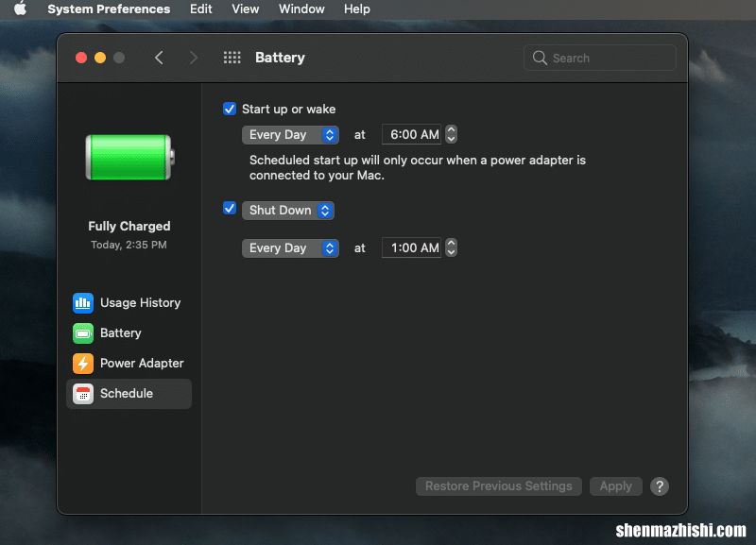Open the Shut Down action dropdown
The image size is (756, 545).
pos(288,211)
